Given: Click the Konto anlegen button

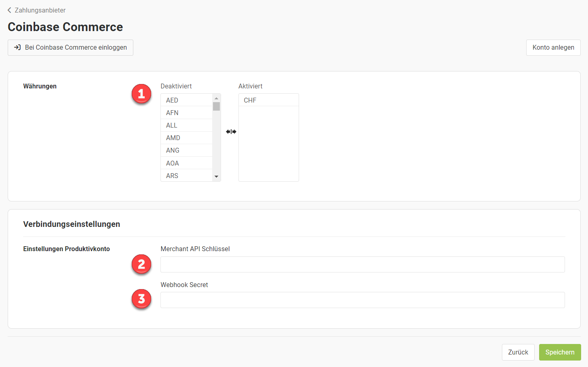Looking at the screenshot, I should tap(553, 48).
